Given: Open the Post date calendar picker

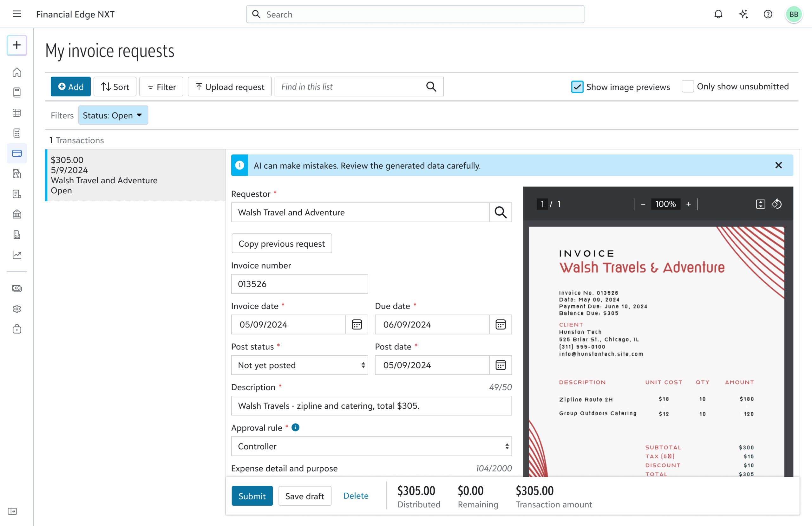Looking at the screenshot, I should [500, 365].
